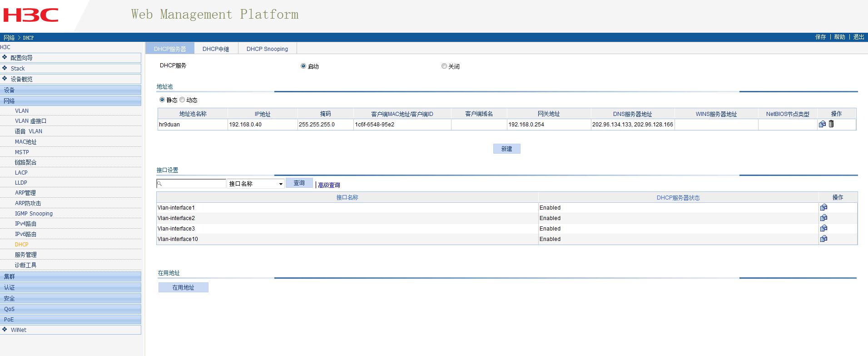
Task: Switch to the DHCP Snooping tab
Action: (267, 49)
